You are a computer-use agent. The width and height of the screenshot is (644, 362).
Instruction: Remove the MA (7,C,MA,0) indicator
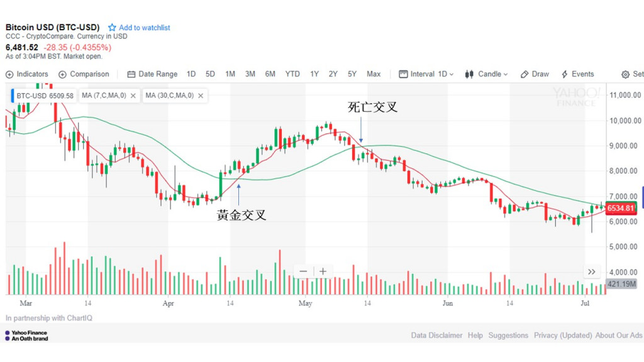click(x=133, y=96)
